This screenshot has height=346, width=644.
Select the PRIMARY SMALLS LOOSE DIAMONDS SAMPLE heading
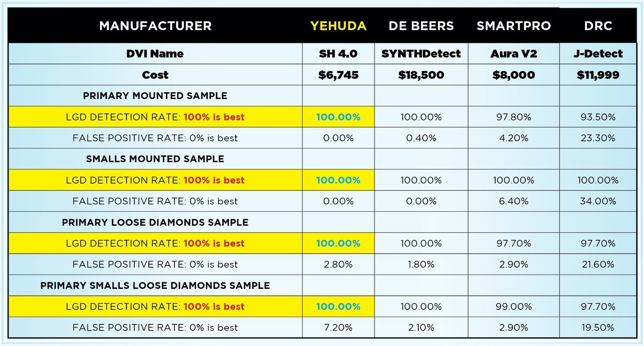point(155,286)
